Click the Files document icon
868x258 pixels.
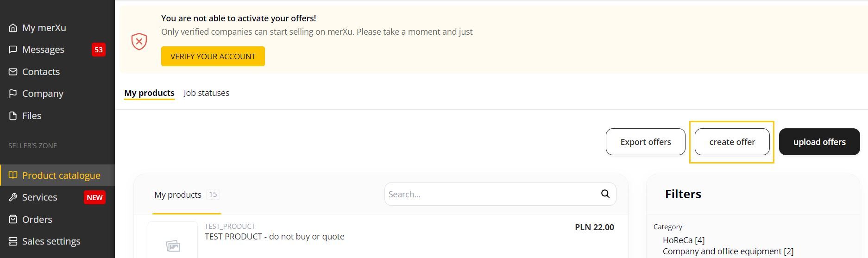coord(13,116)
